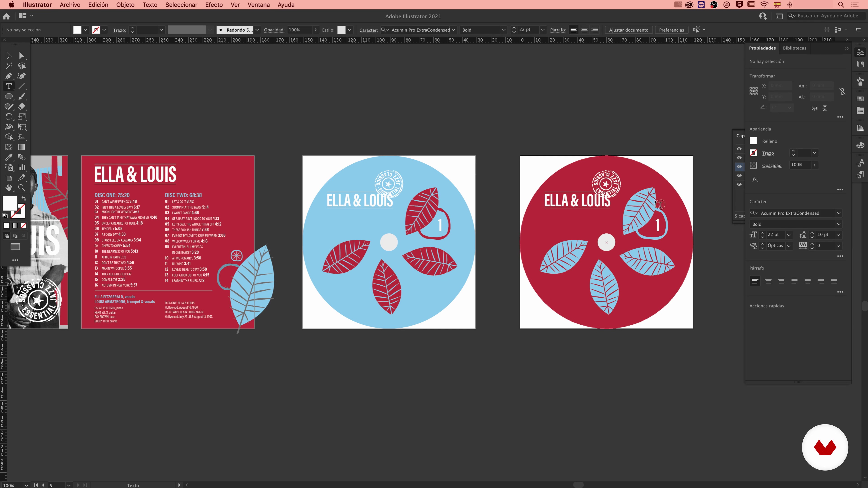Open the Efecto menu
868x488 pixels.
pyautogui.click(x=214, y=5)
